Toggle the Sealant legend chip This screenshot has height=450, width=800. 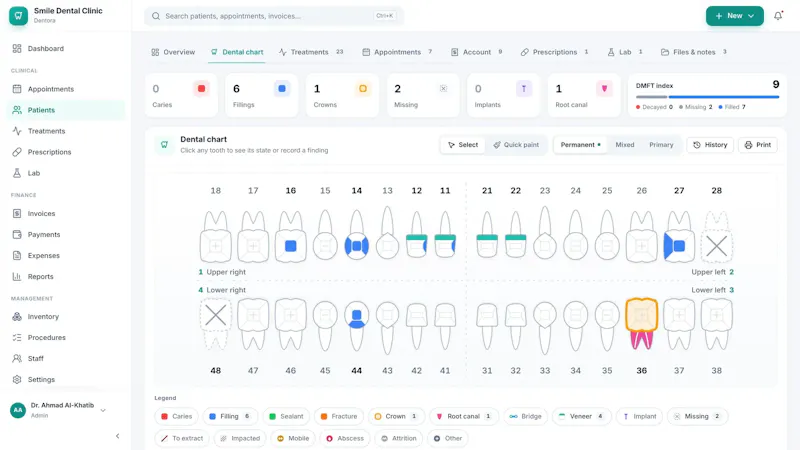tap(286, 416)
